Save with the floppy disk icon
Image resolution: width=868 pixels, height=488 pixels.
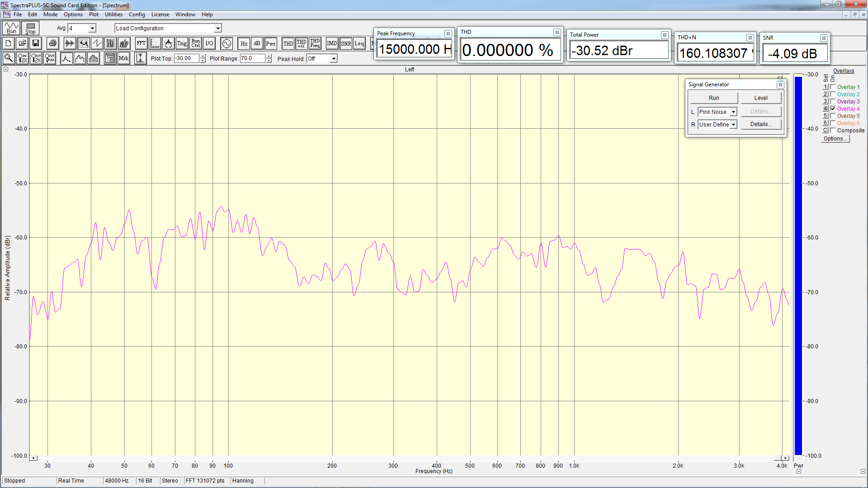[x=36, y=43]
